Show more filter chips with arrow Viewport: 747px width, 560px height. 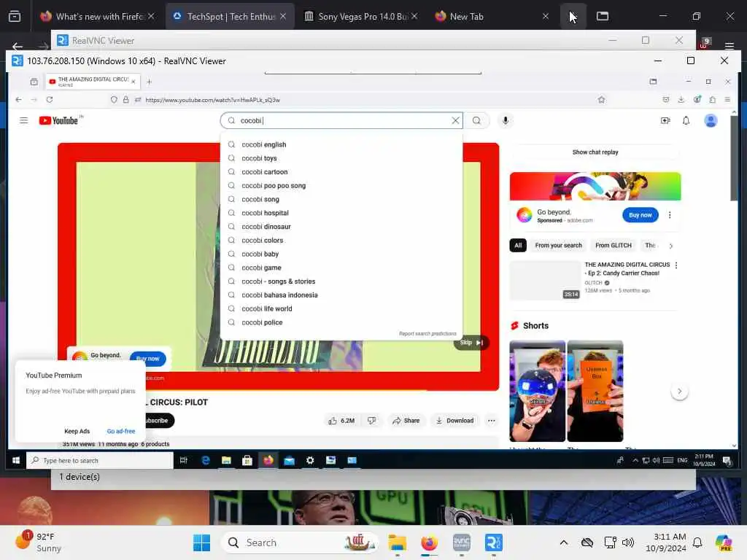[671, 246]
